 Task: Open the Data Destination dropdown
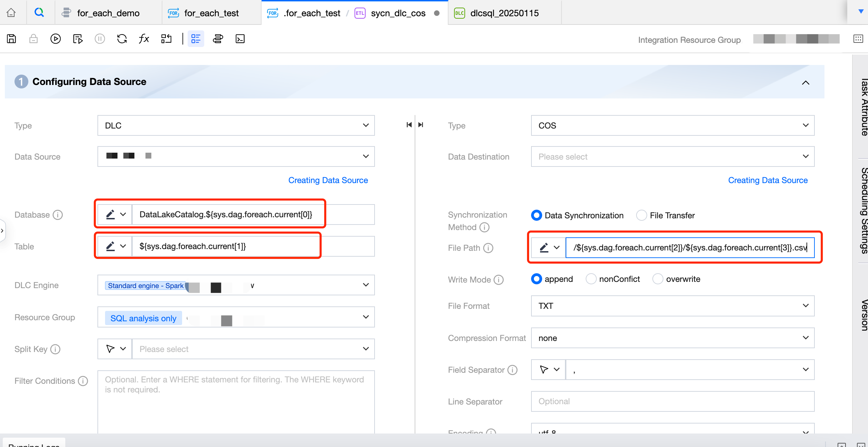(x=672, y=156)
